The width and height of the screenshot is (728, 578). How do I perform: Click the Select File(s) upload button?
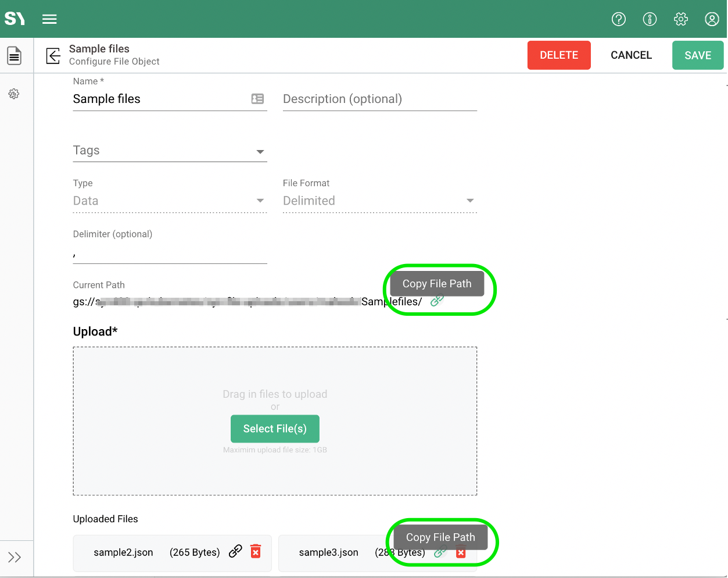tap(275, 429)
